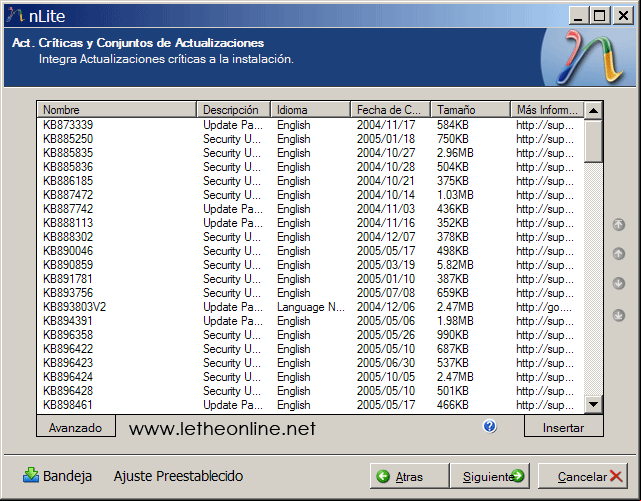Click the move-up arrow icon

(x=619, y=254)
